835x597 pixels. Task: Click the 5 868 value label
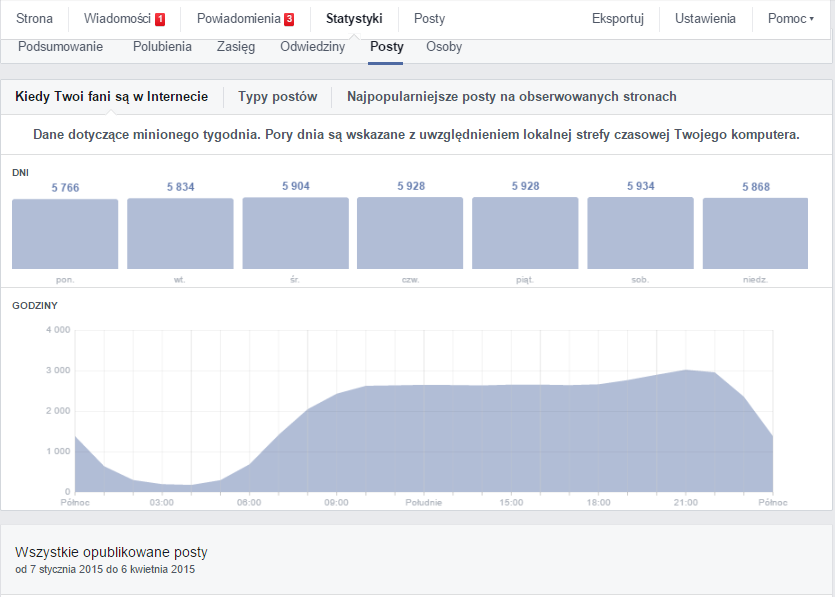click(x=756, y=186)
